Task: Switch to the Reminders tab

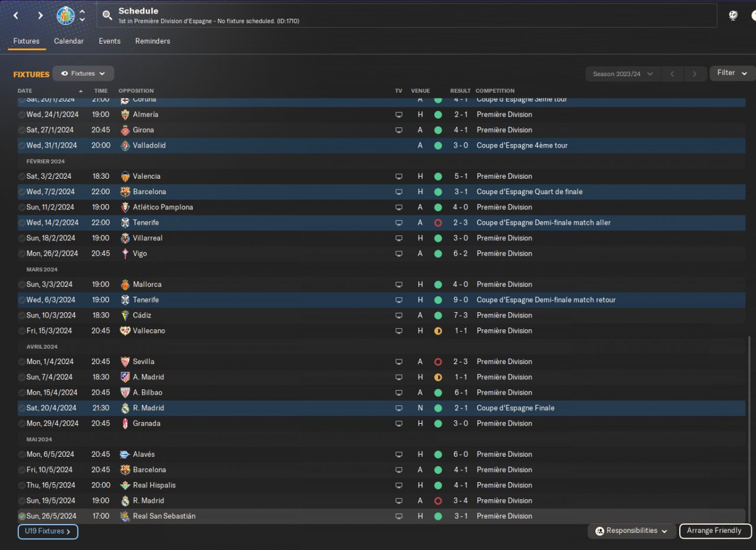Action: (x=152, y=41)
